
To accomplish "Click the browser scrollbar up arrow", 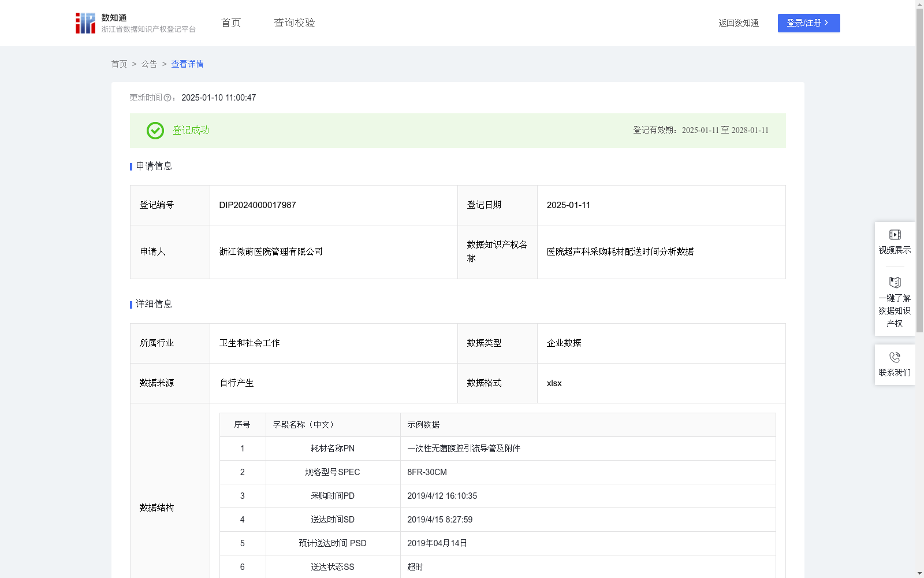I will point(919,4).
